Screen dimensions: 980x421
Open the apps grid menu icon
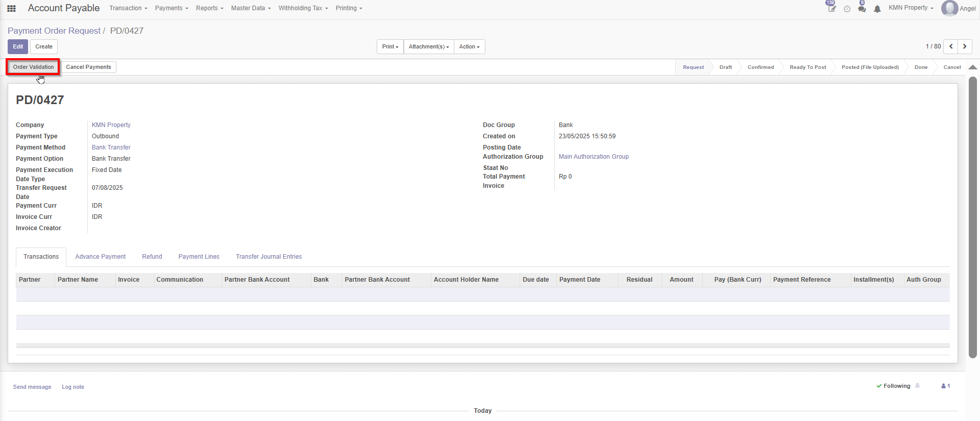(x=11, y=8)
